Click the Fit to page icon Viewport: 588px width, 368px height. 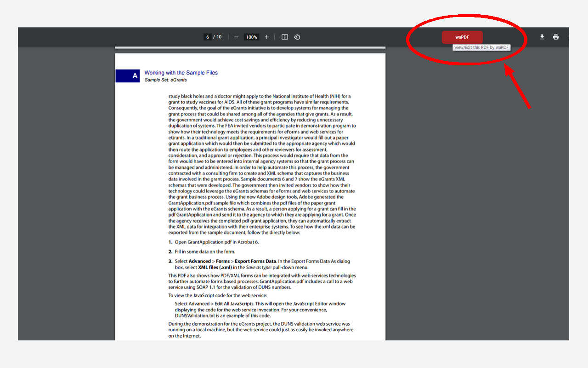285,37
